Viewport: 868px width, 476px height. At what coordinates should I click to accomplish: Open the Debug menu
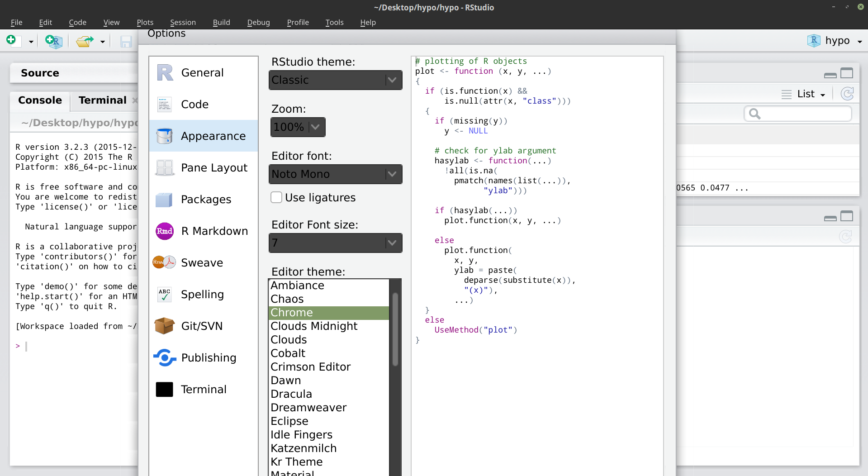click(x=258, y=22)
